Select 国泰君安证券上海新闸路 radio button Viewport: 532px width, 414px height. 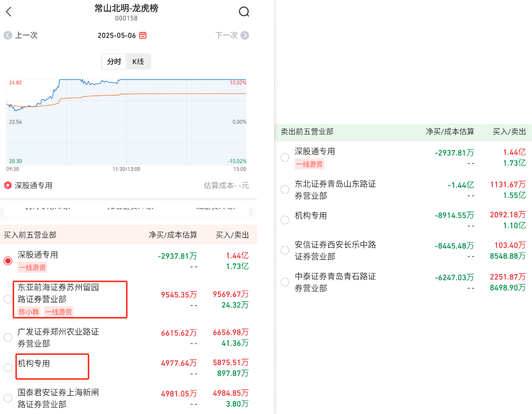pos(8,398)
